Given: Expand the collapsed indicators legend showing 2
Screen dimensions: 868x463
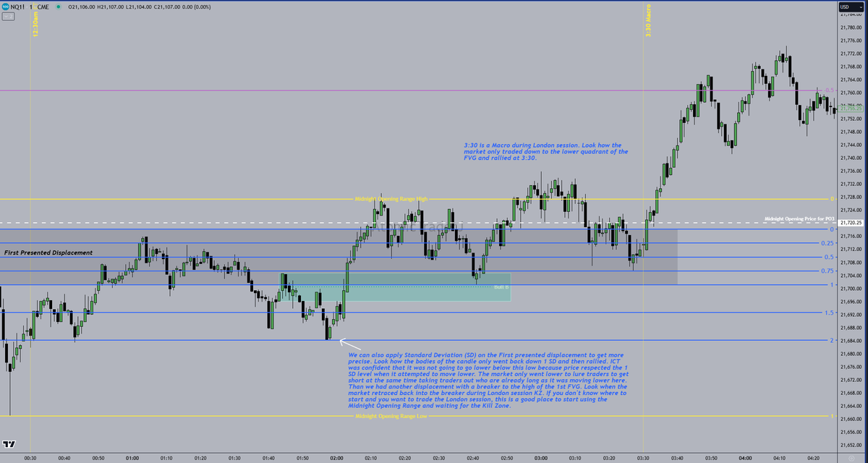Looking at the screenshot, I should tap(8, 17).
